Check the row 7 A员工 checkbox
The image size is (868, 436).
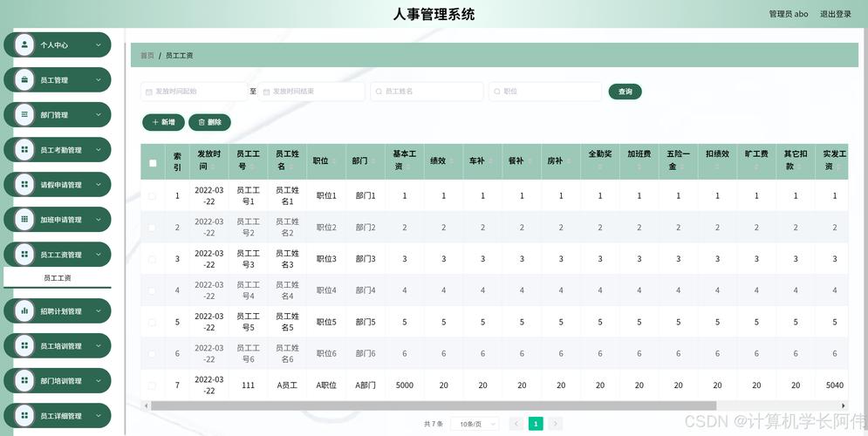153,385
